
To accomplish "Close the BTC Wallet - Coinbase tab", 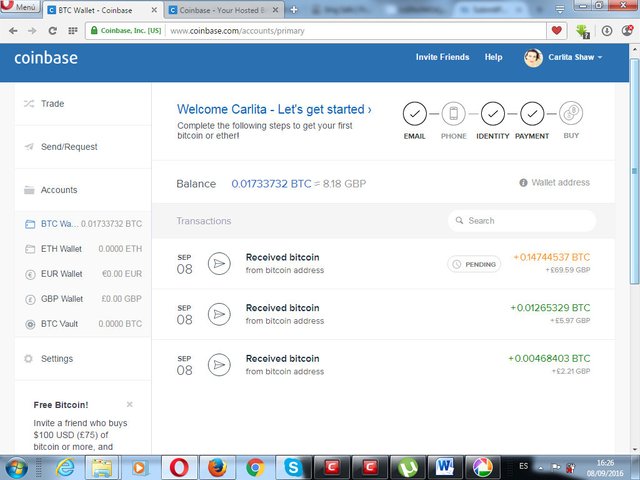I will (x=154, y=10).
